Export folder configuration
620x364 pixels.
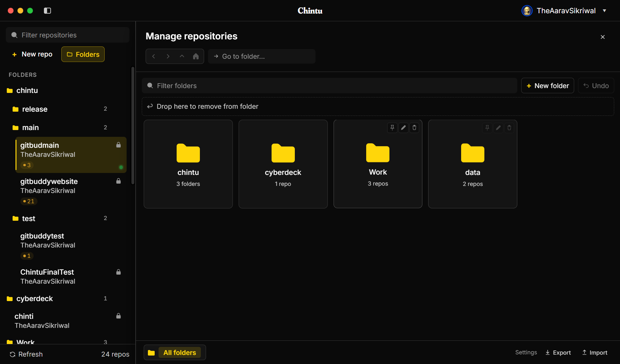[558, 352]
